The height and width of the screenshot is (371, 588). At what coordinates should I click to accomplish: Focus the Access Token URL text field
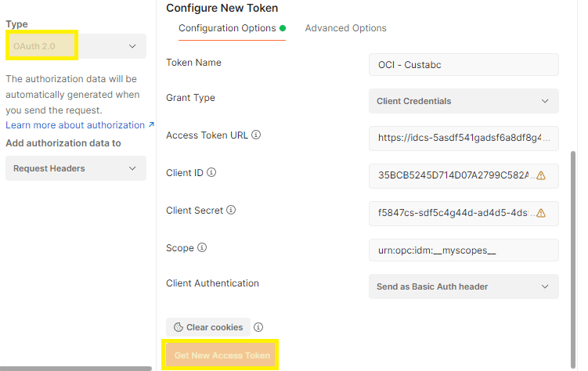click(463, 138)
